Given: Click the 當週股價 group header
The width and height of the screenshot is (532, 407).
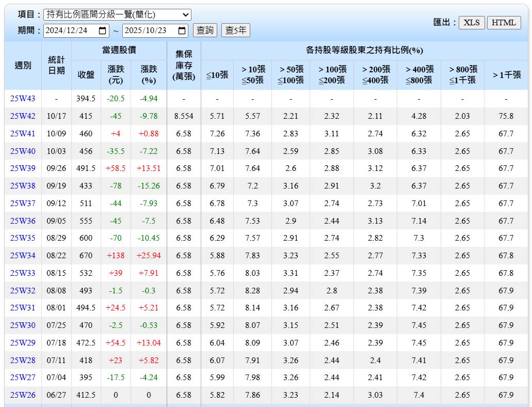Looking at the screenshot, I should [119, 51].
